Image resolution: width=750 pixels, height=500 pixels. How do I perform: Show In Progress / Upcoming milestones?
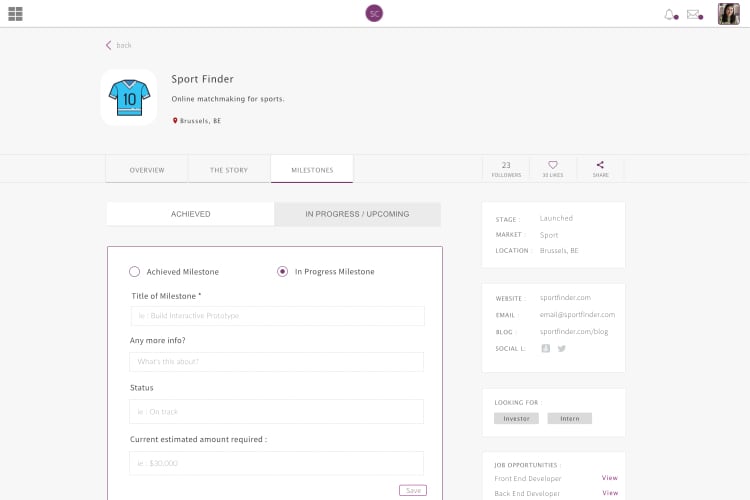[x=357, y=214]
